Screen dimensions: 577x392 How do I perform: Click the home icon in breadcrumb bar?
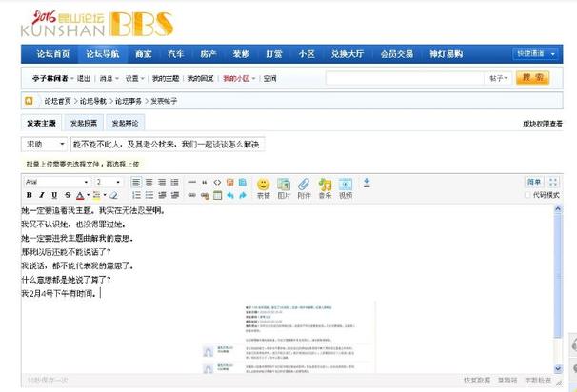(x=28, y=100)
